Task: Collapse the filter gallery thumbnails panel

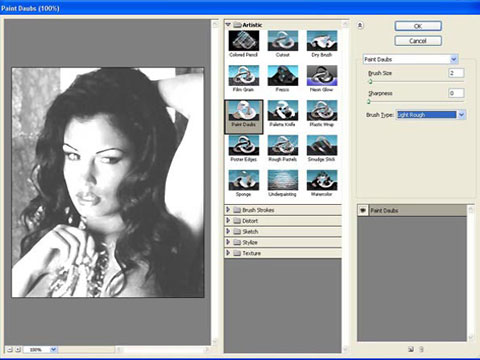Action: 360,25
